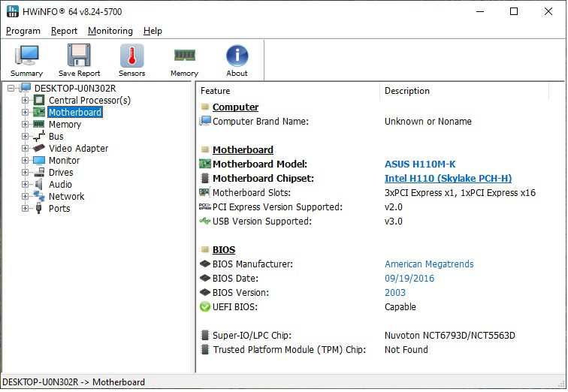Screen dimensions: 568x392
Task: Expand the Audio tree node
Action: click(25, 184)
